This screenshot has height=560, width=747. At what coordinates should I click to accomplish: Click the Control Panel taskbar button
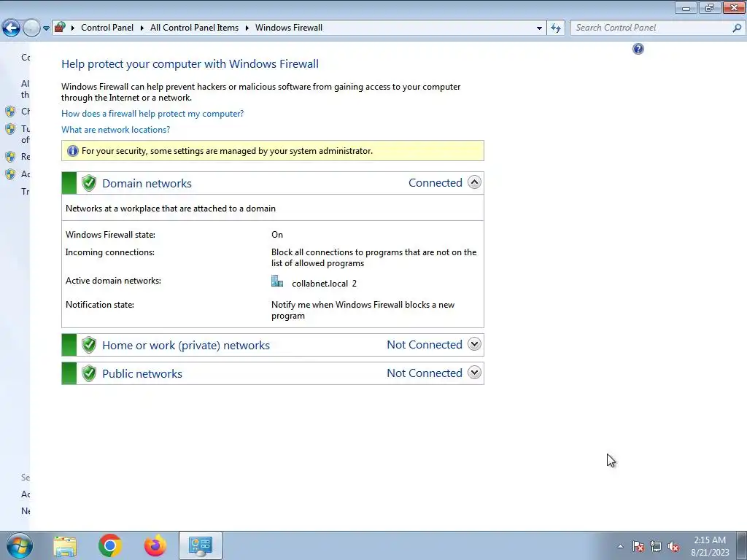pyautogui.click(x=201, y=545)
